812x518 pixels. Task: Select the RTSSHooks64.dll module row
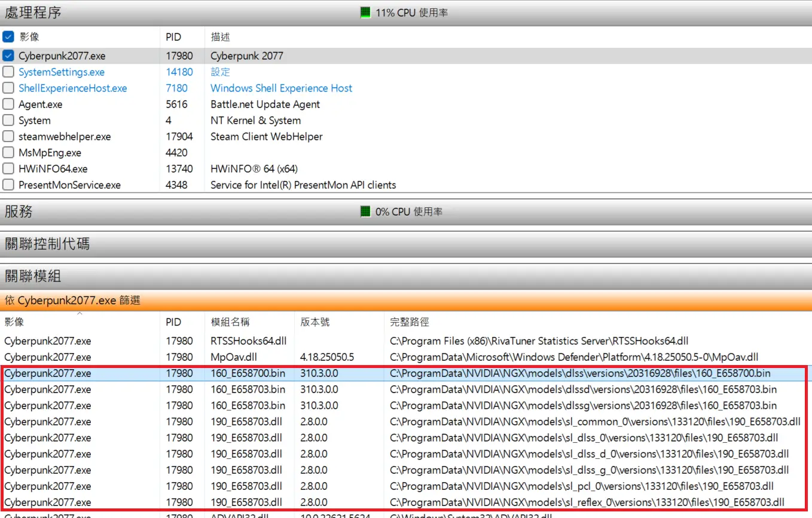click(x=248, y=341)
